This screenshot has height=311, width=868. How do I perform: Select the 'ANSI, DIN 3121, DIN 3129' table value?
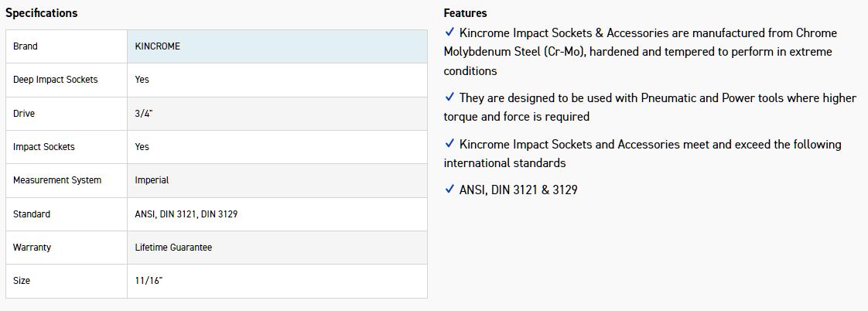pos(186,214)
